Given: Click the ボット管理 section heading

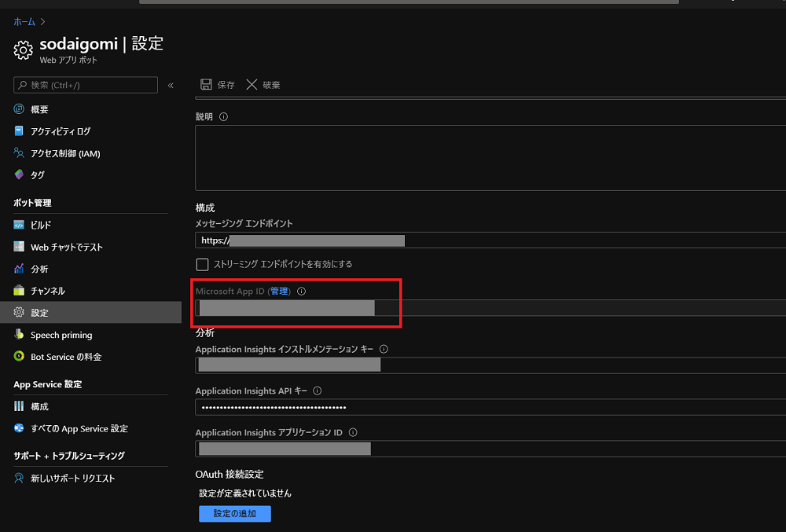Looking at the screenshot, I should coord(32,203).
